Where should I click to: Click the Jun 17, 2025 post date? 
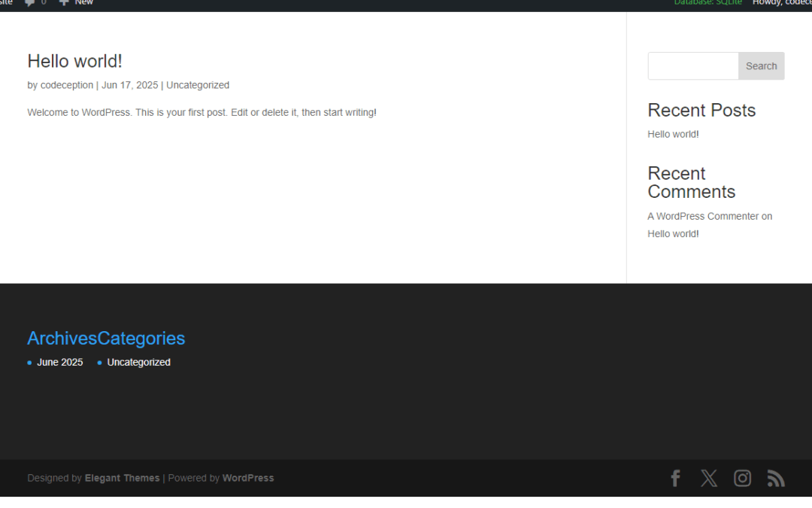129,85
